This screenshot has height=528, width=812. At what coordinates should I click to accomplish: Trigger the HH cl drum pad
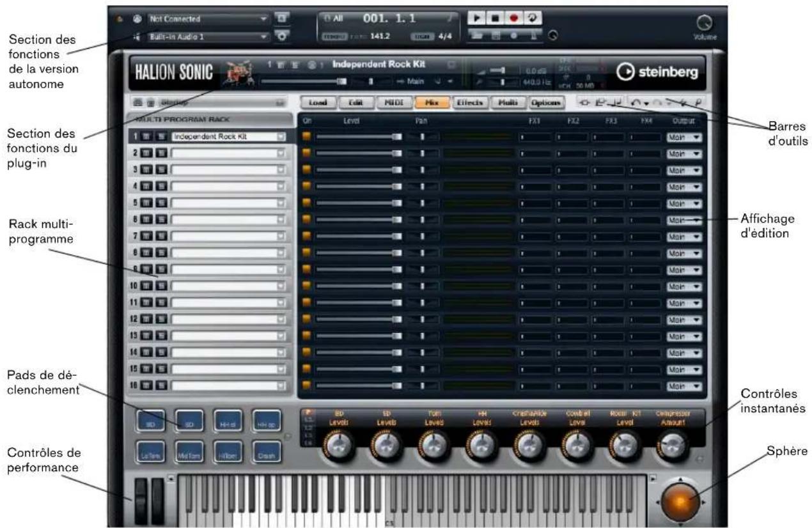[x=227, y=421]
